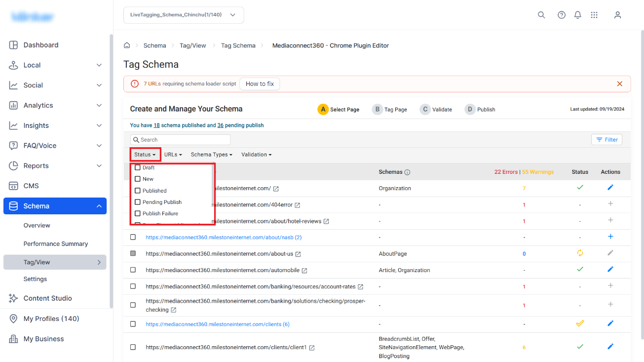Open external link icon next to about-us URL
644x362 pixels.
coord(298,254)
